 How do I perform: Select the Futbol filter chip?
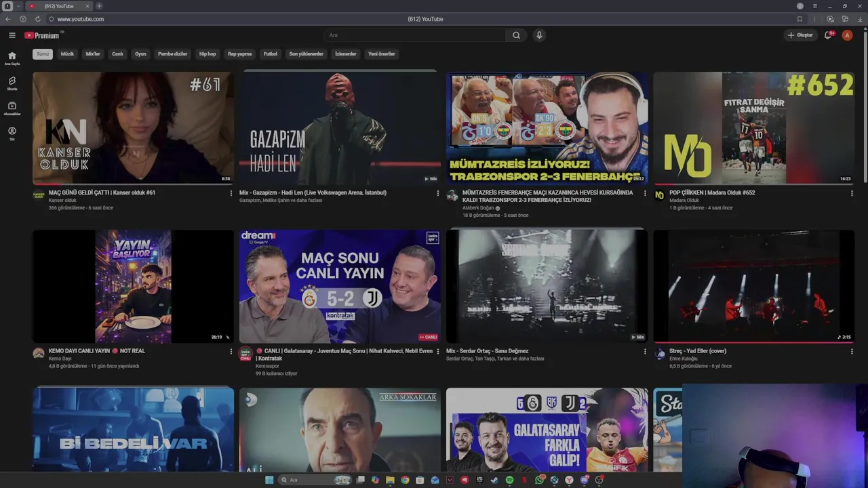point(271,54)
